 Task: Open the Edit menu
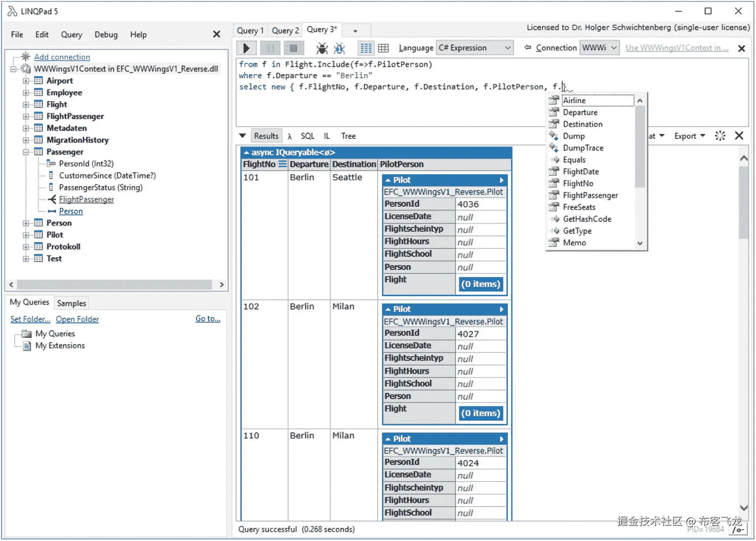[x=42, y=35]
